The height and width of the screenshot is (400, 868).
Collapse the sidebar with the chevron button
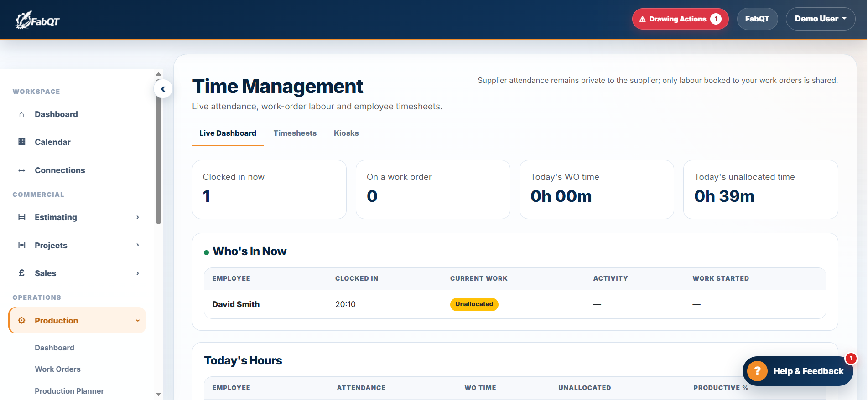163,89
